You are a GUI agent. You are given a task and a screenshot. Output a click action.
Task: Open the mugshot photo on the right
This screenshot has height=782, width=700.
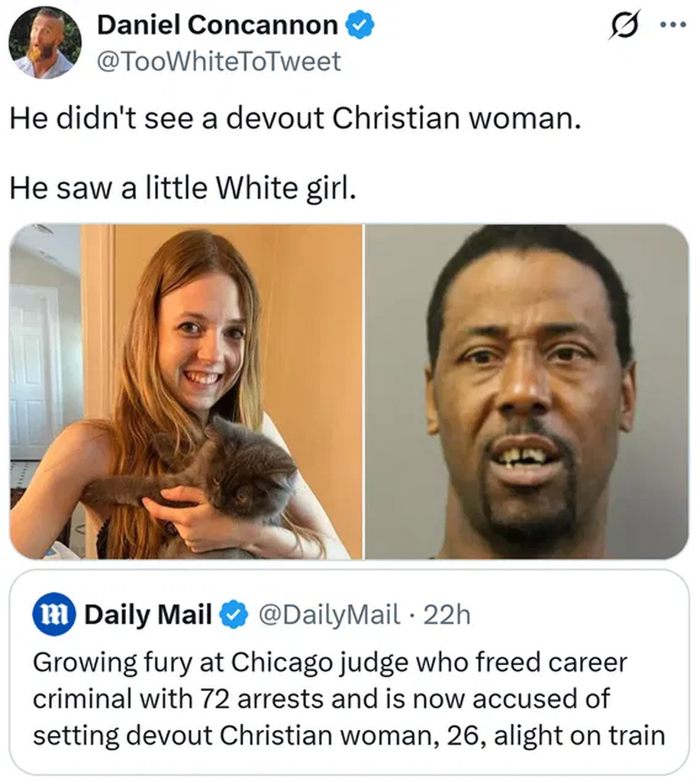[x=527, y=392]
